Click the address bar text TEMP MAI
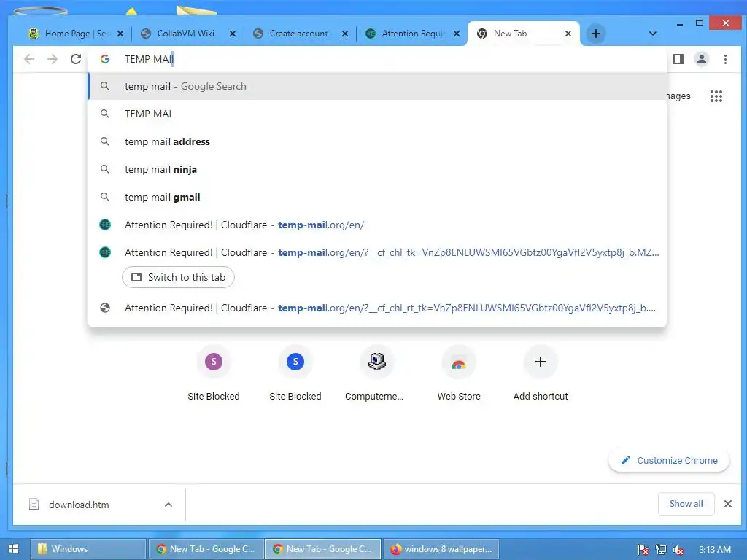Screen dimensions: 747x560 [149, 59]
